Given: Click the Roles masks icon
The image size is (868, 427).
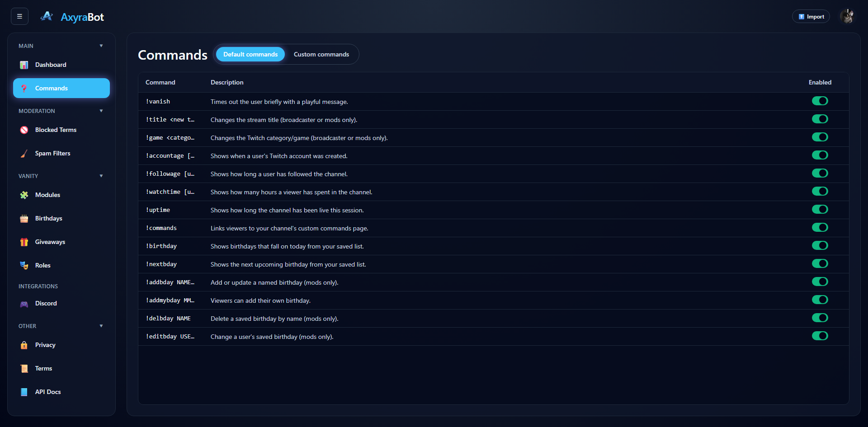Looking at the screenshot, I should (x=24, y=266).
